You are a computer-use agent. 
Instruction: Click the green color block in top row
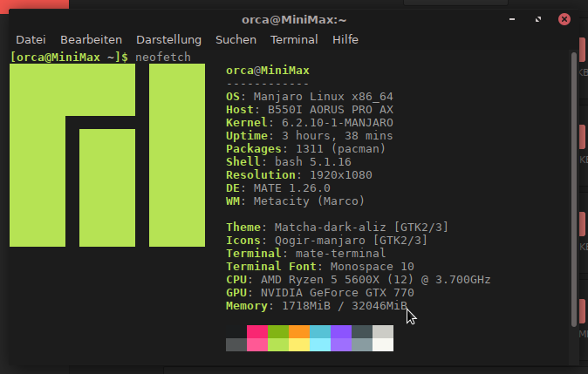pos(278,331)
